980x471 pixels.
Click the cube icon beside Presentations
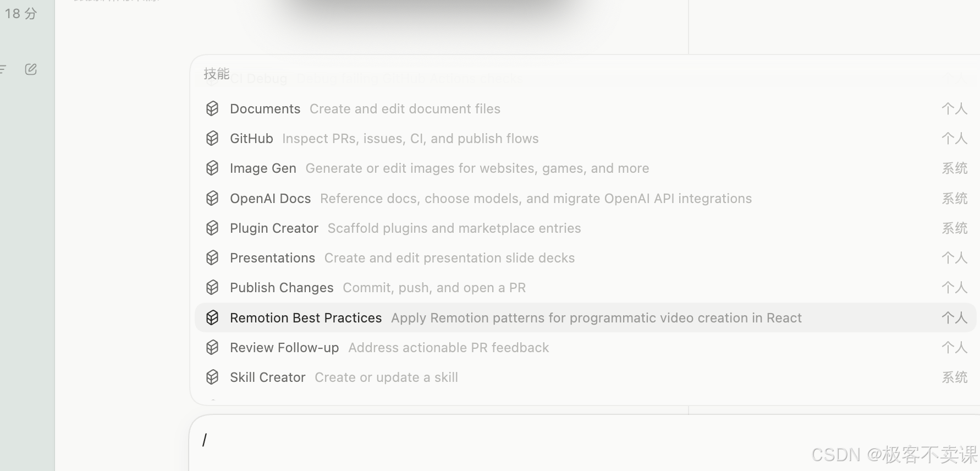tap(212, 258)
